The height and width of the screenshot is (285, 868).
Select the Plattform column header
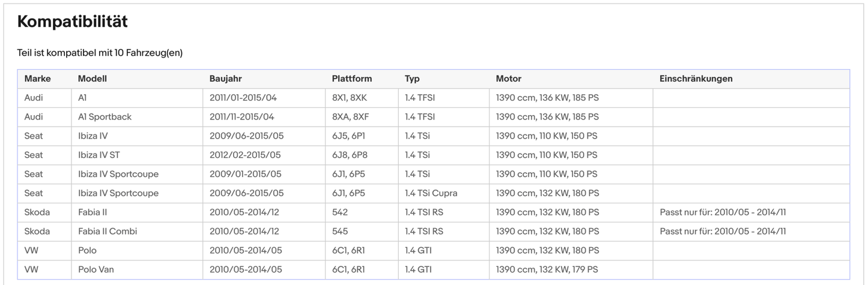click(351, 79)
